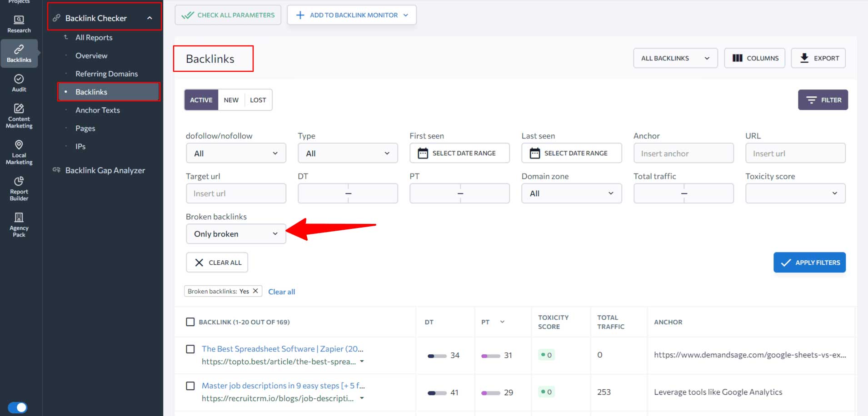Open the Toxicity score dropdown

(x=795, y=193)
